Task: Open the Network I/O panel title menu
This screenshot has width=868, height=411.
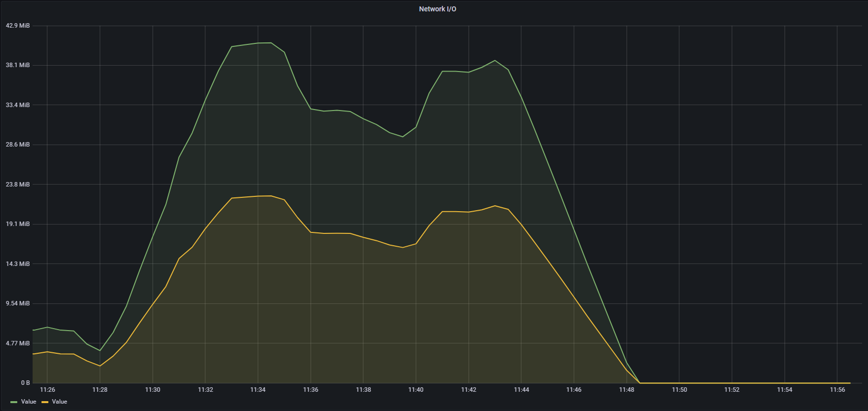Action: tap(437, 9)
